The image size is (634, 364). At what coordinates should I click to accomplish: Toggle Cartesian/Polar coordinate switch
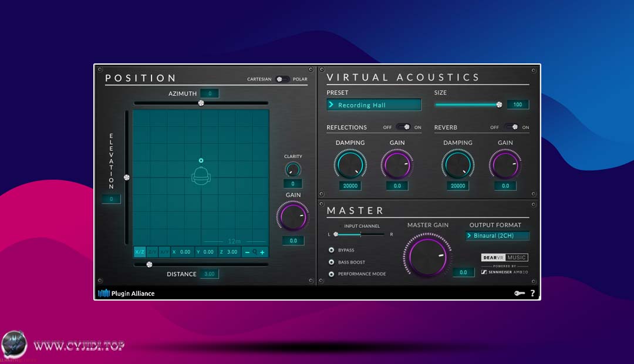tap(282, 79)
